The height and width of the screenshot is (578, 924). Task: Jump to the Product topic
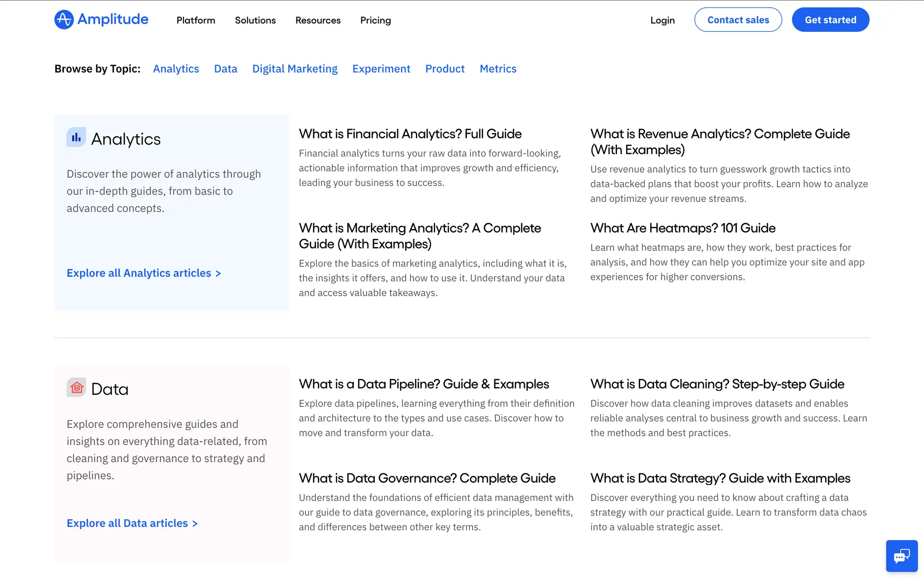point(445,69)
